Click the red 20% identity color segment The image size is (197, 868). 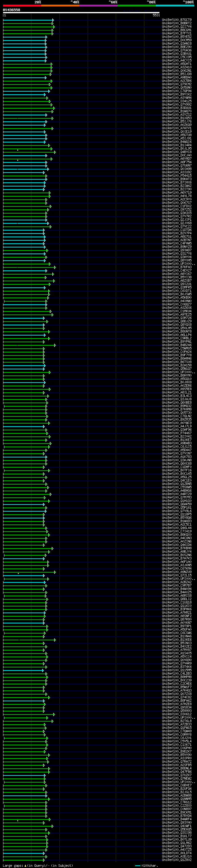click(x=22, y=6)
